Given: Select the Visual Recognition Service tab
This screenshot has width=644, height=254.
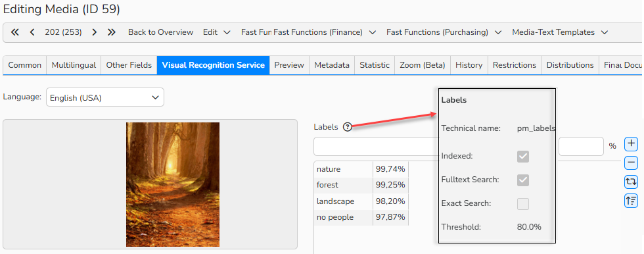Looking at the screenshot, I should coord(213,65).
